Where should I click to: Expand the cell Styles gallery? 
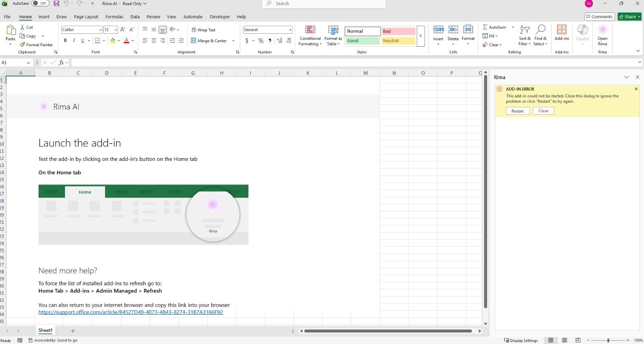coord(421,36)
